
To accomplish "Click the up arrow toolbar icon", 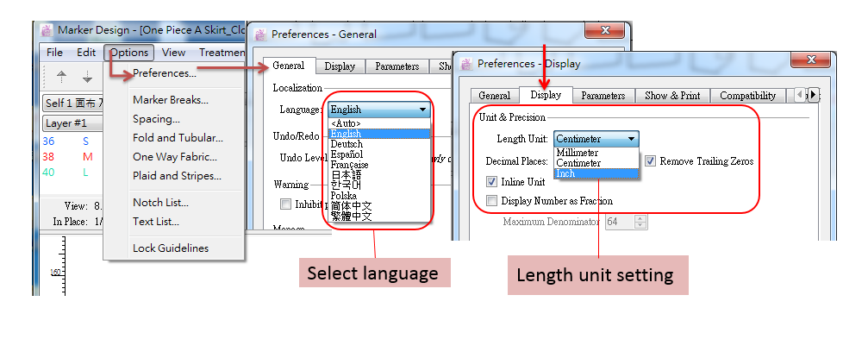I will tap(62, 77).
